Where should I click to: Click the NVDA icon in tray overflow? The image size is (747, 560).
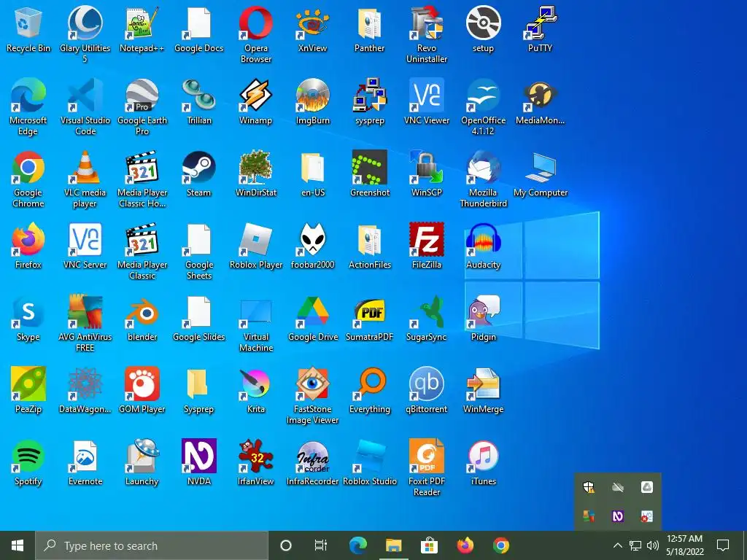[x=618, y=516]
